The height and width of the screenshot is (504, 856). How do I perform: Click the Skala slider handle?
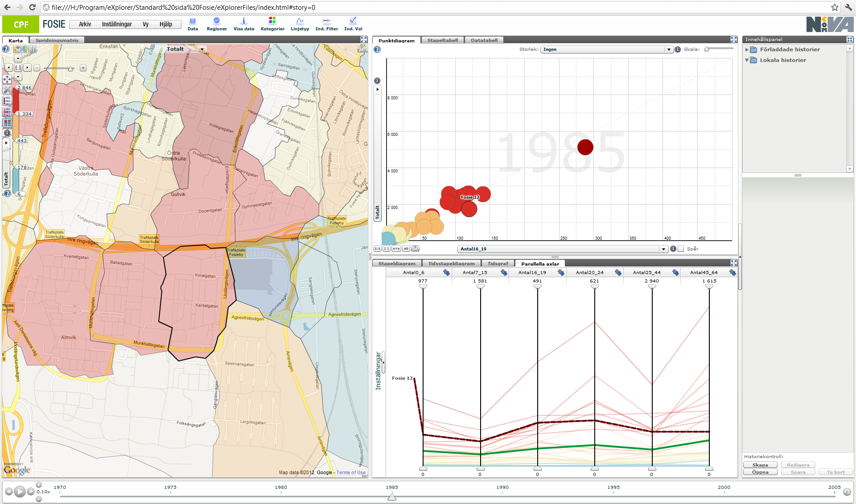tap(707, 49)
